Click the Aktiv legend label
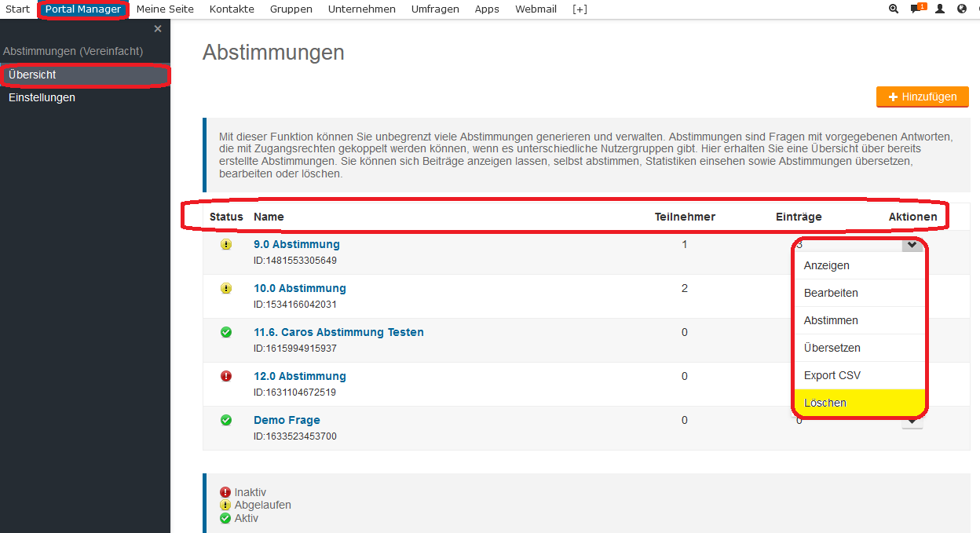Screen dimensions: 980x533 [247, 518]
